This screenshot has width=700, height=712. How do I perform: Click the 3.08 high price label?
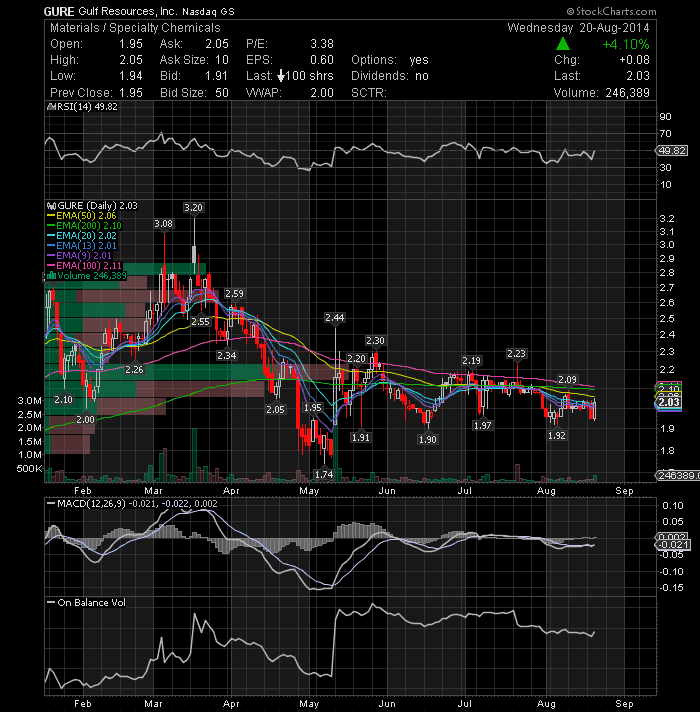(163, 224)
